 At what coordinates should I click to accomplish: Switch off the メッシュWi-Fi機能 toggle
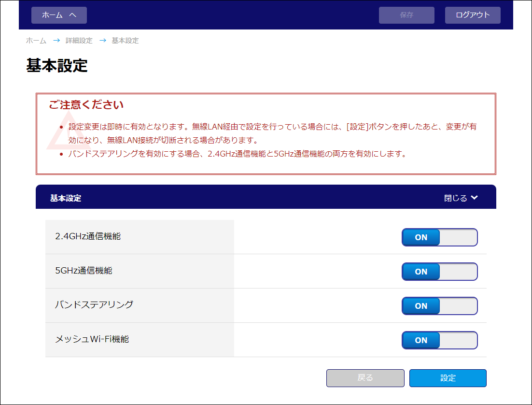point(439,340)
